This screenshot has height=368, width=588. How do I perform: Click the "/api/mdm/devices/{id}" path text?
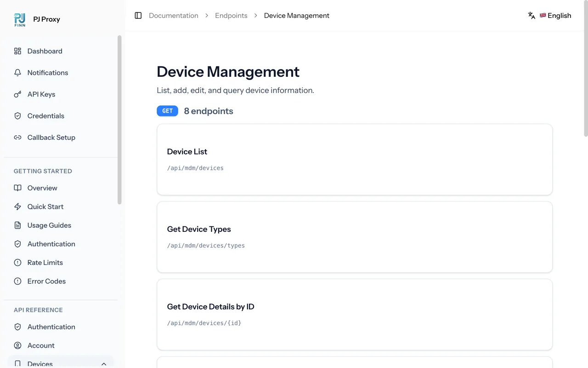click(x=204, y=323)
